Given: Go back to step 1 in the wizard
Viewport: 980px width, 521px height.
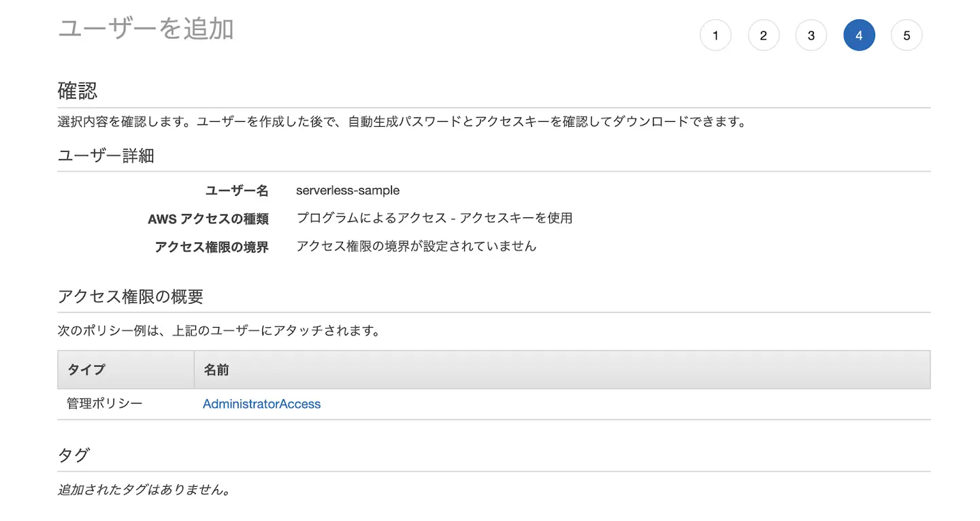Looking at the screenshot, I should [x=715, y=35].
